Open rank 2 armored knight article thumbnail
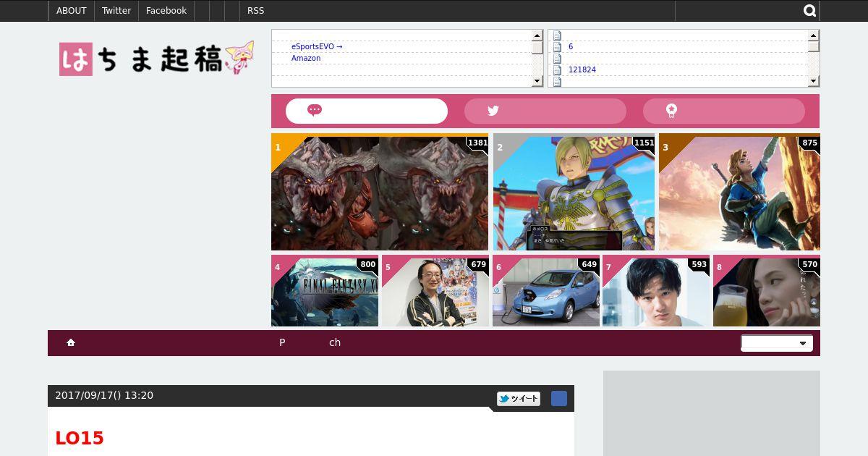 coord(574,192)
